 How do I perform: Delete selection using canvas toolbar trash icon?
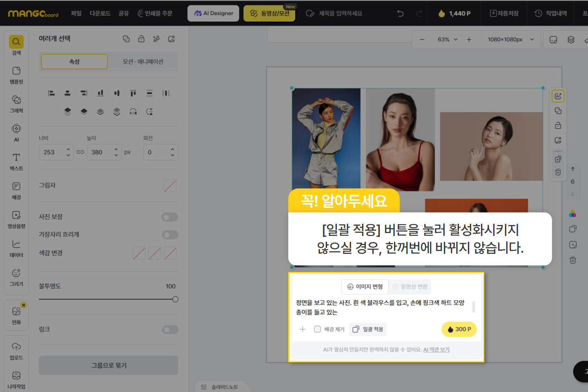(558, 172)
